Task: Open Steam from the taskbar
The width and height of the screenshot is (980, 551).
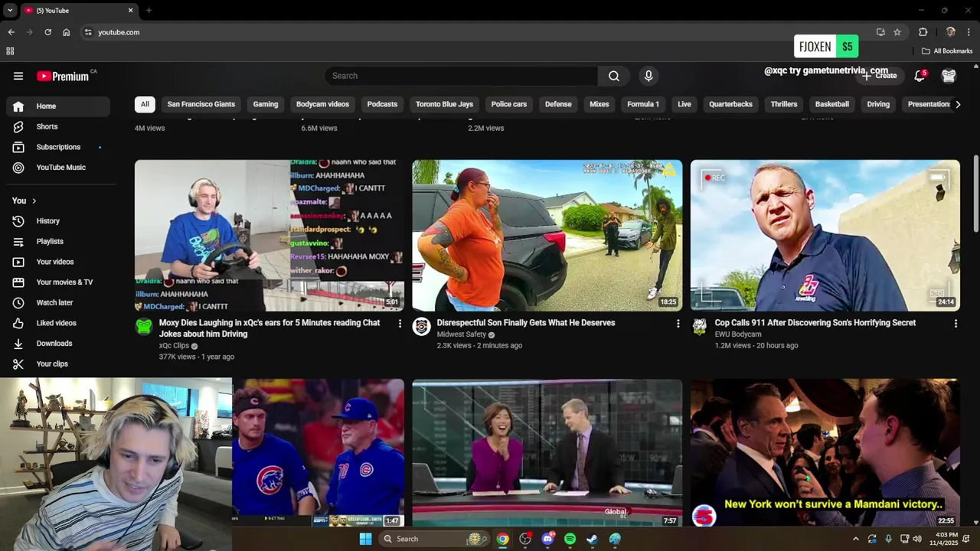Action: 592,539
